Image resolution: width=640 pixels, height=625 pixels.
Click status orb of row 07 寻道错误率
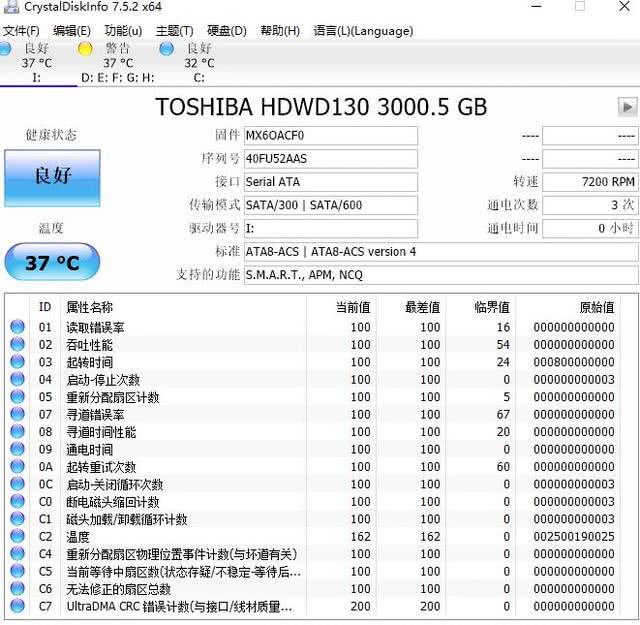coord(17,414)
